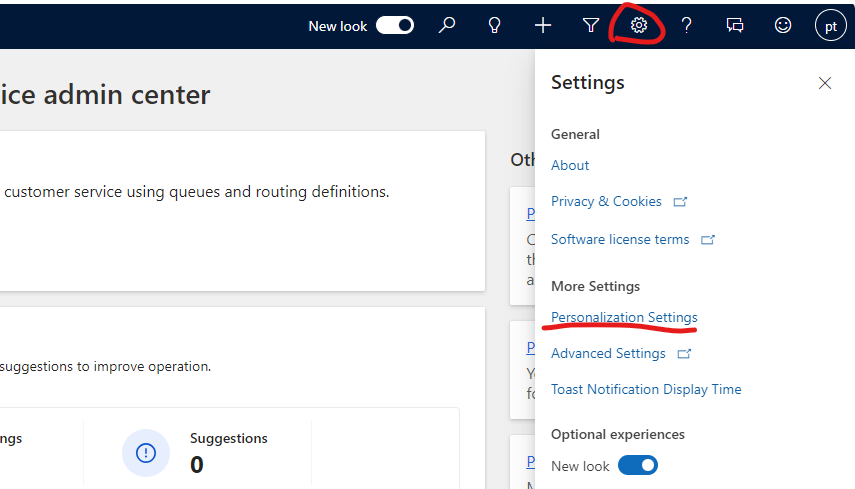This screenshot has height=489, width=855.
Task: Open Personalization Settings
Action: (x=624, y=317)
